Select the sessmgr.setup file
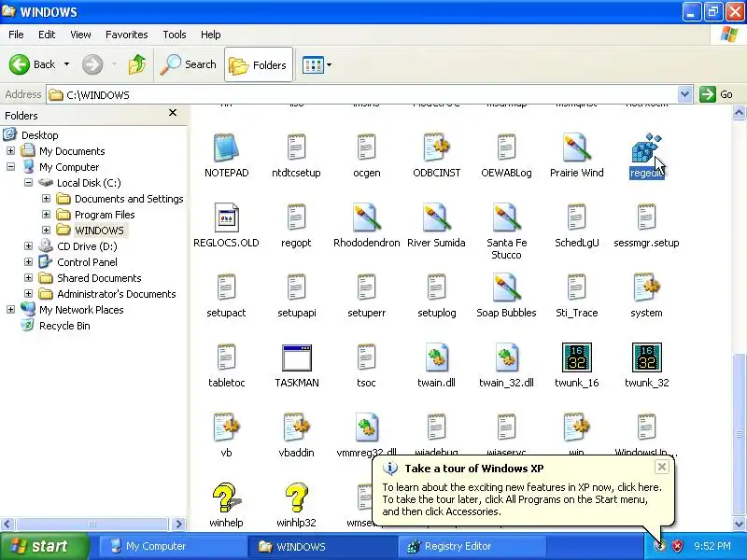 click(646, 217)
